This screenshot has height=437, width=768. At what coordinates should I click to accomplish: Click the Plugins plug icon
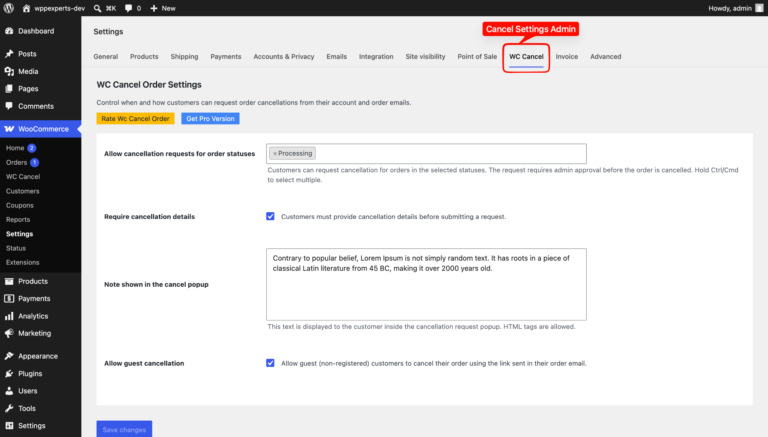click(x=9, y=373)
